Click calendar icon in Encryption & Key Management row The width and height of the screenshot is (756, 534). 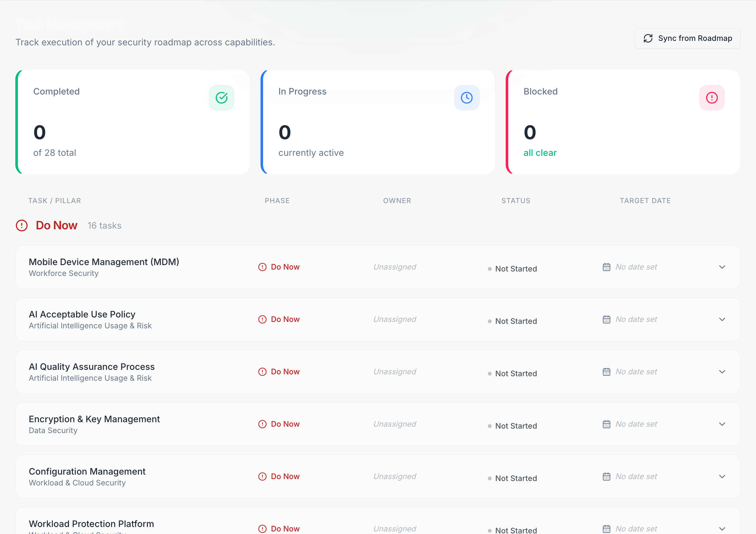coord(606,424)
